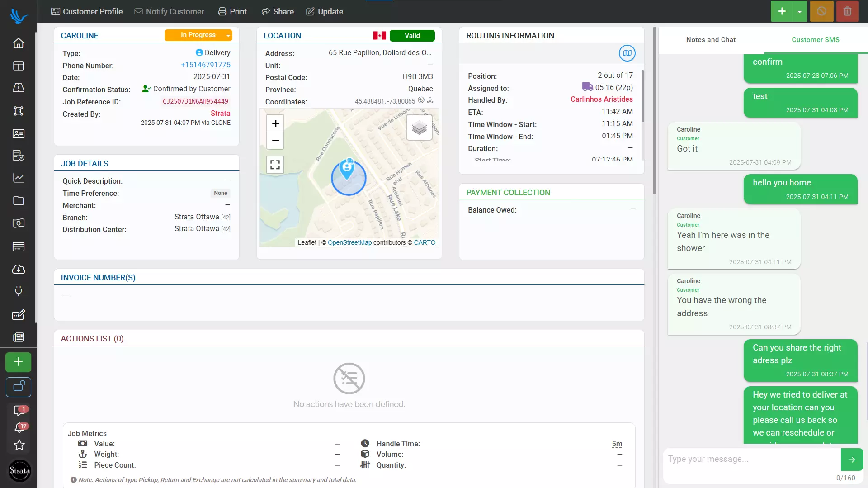
Task: Open Carlinhos Aristides driver link
Action: pyautogui.click(x=601, y=99)
